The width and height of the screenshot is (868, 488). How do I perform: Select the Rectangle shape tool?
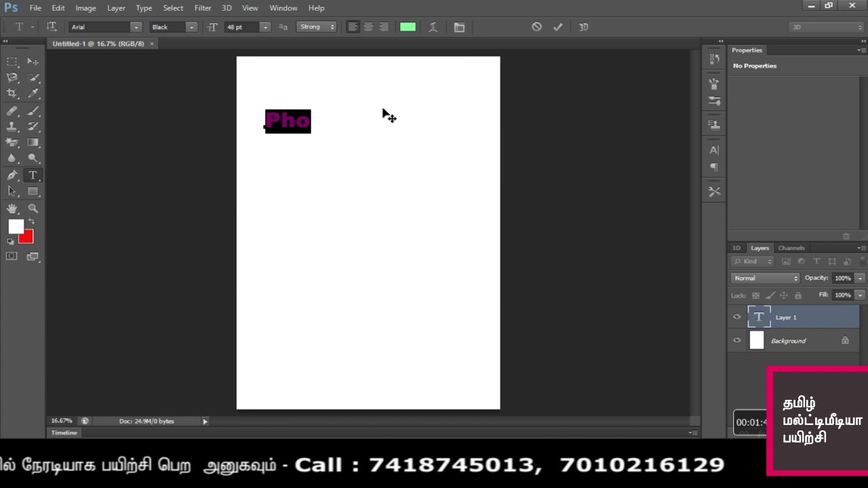click(x=33, y=191)
